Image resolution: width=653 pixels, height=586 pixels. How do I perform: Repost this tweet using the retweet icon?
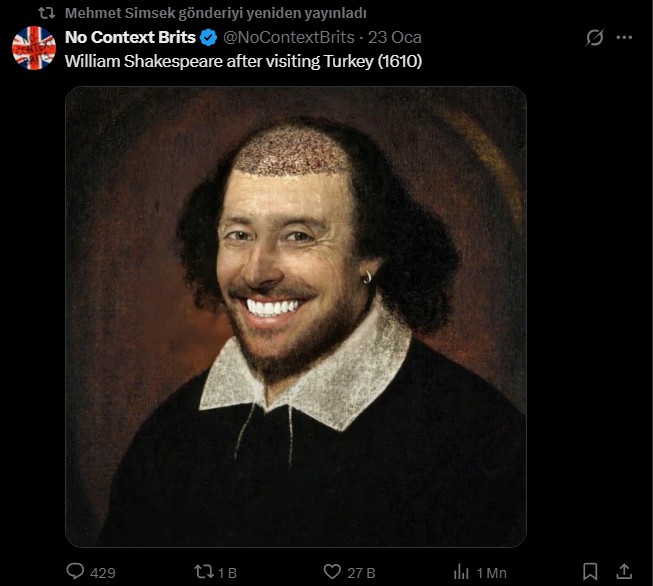coord(203,572)
